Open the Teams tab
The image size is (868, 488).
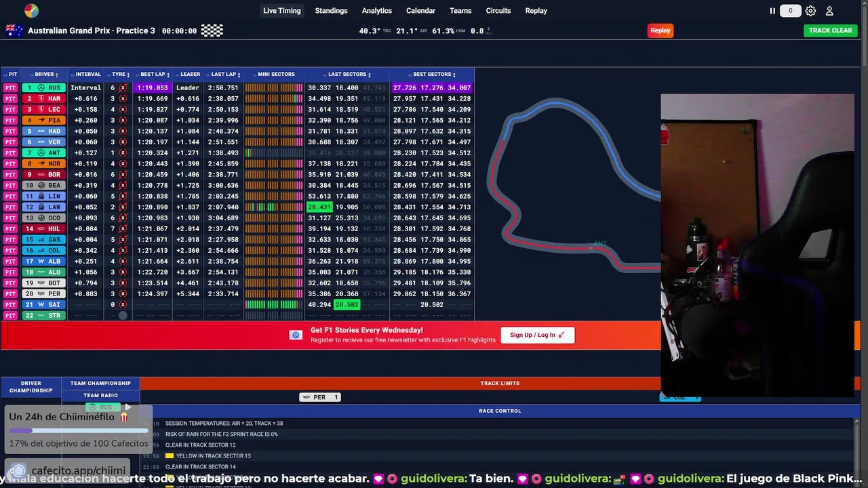(460, 11)
